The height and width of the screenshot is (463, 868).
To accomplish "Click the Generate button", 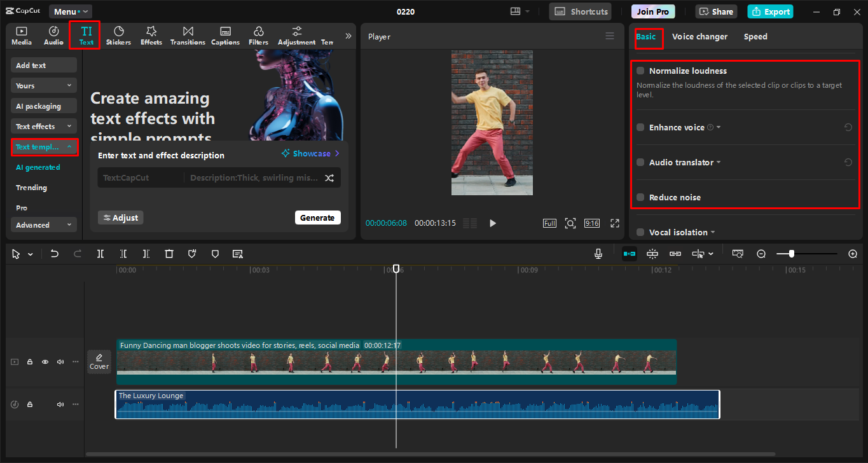I will click(x=317, y=218).
